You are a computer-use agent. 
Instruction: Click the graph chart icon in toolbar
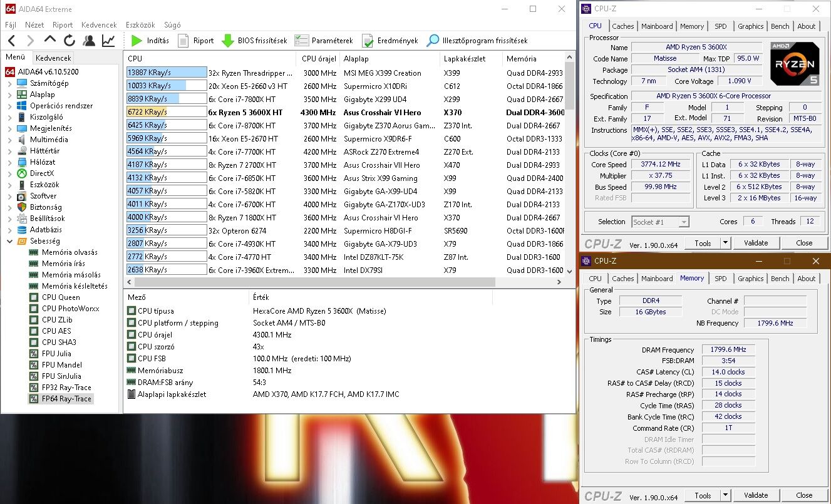108,41
